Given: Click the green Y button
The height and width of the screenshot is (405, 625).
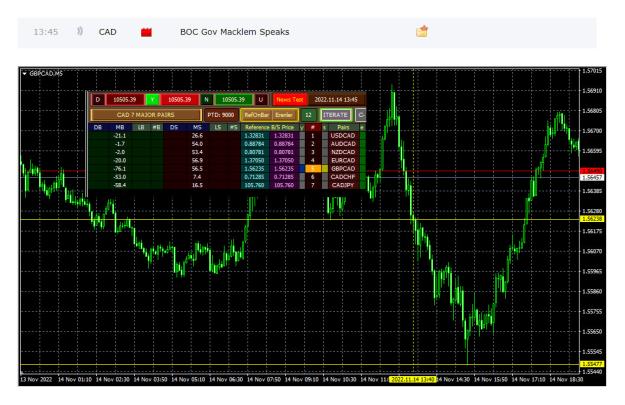Looking at the screenshot, I should (x=152, y=100).
